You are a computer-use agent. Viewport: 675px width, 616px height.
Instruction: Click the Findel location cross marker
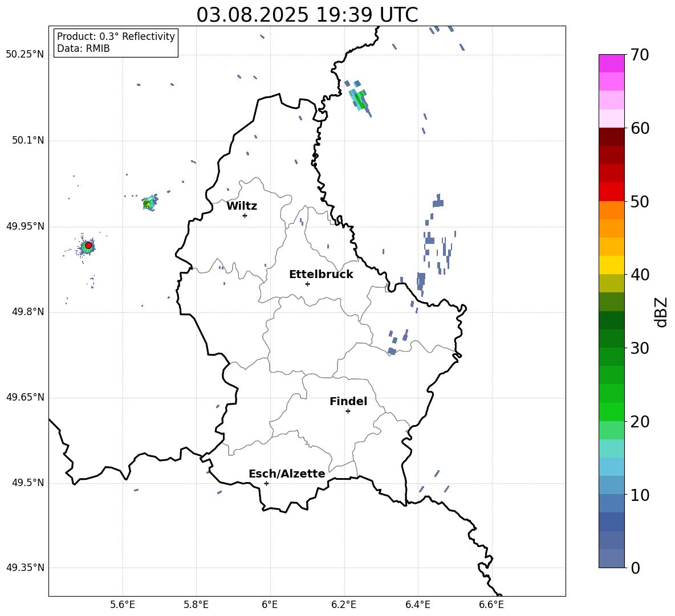coord(348,411)
